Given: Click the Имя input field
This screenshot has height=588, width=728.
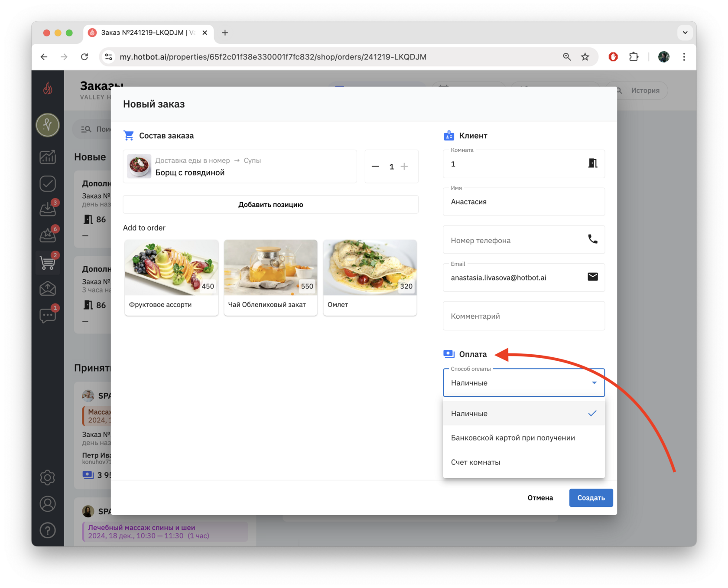Looking at the screenshot, I should [524, 202].
